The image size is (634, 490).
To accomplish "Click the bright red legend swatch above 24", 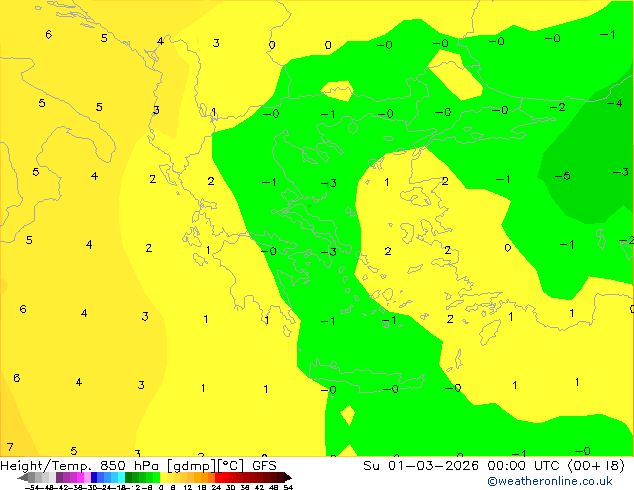I will point(218,477).
